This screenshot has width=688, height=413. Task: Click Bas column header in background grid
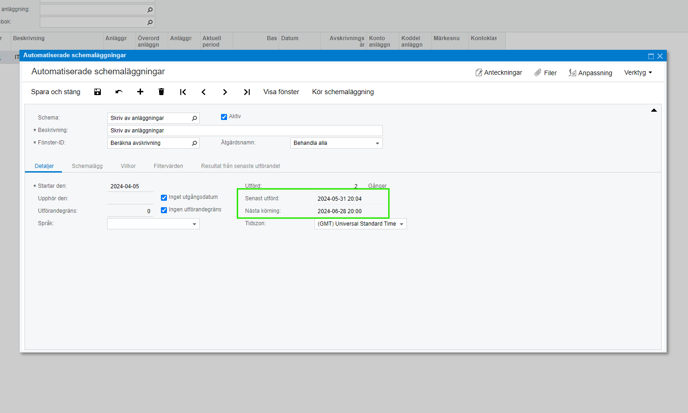[x=272, y=39]
